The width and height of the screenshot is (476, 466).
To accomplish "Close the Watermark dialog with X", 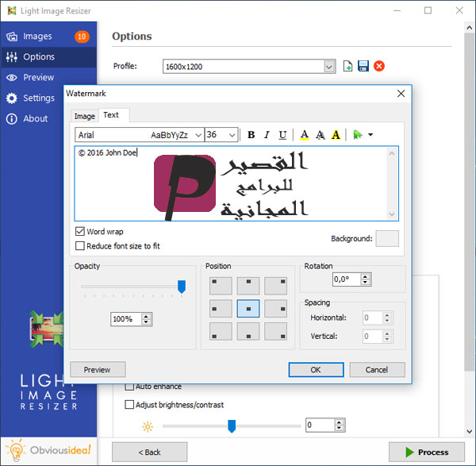I will (401, 93).
